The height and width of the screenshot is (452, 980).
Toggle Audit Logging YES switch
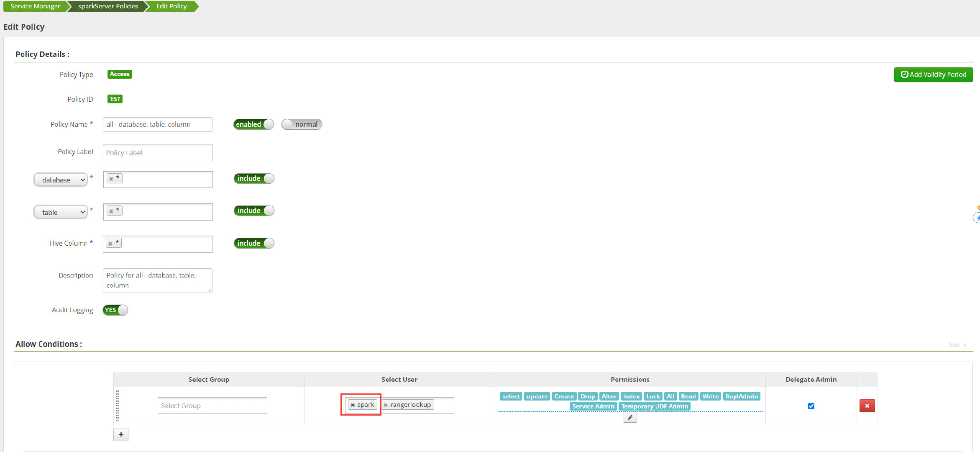(x=115, y=310)
